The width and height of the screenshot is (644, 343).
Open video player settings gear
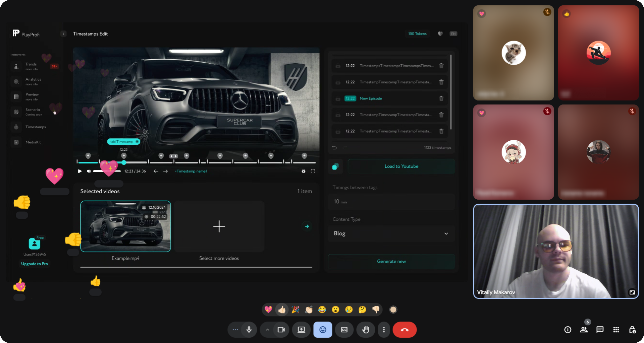click(x=304, y=171)
